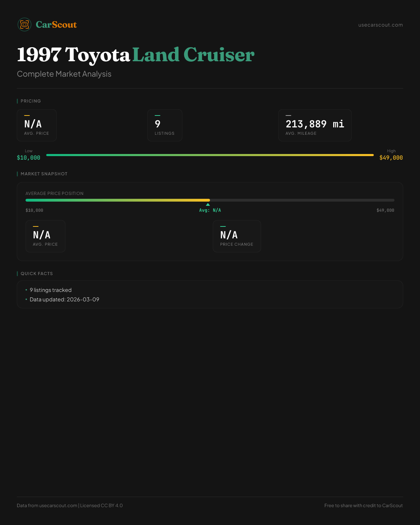Click the $10,000 low price label
420x525 pixels.
coord(28,157)
